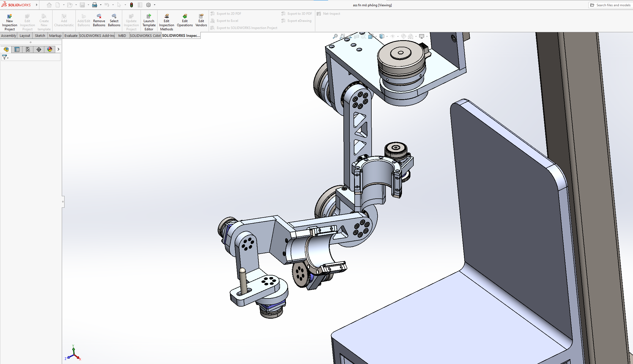Click the Net-Inspect button

click(331, 14)
